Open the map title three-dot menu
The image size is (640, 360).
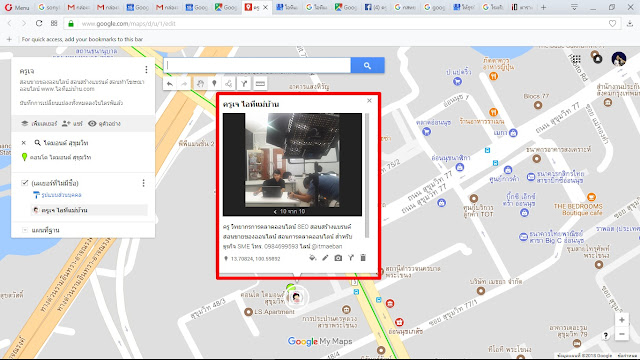(146, 70)
